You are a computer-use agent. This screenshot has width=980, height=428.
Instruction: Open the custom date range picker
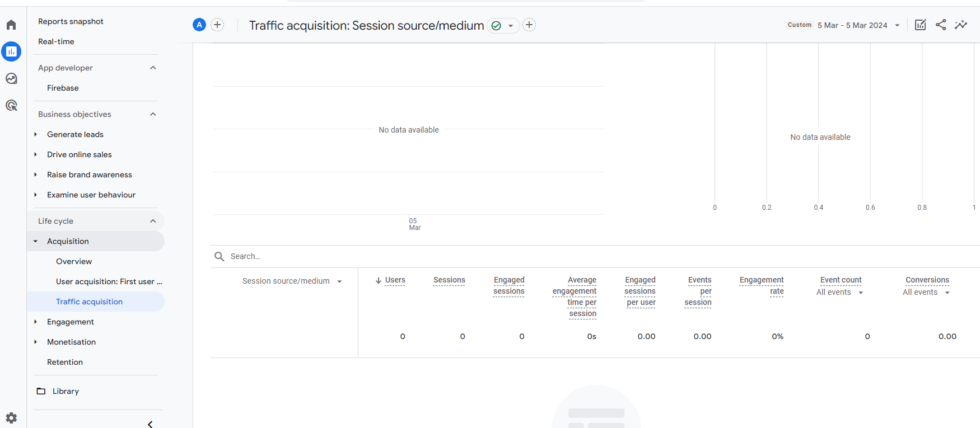click(857, 25)
